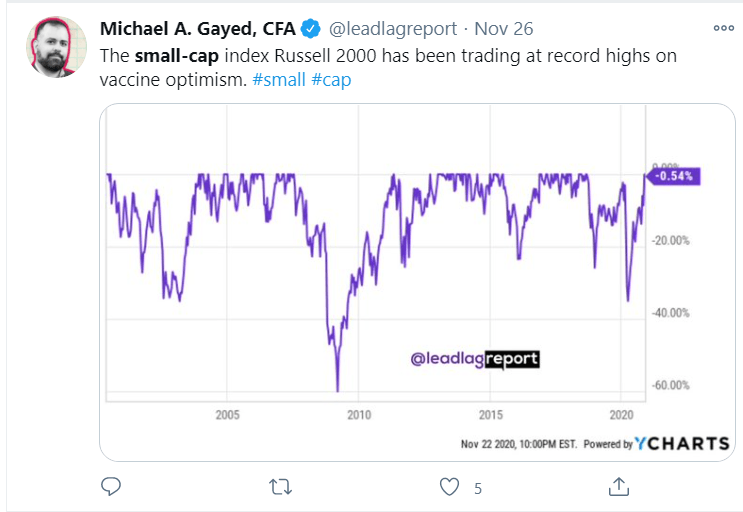Click the Michael A. Gayed, CFA name
This screenshot has width=743, height=512.
coord(198,29)
